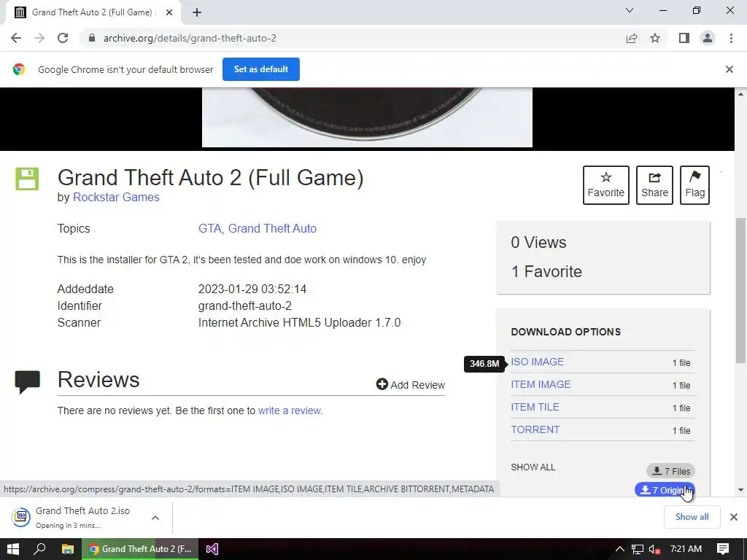Viewport: 747px width, 560px height.
Task: Open the network status tray icon
Action: pos(638,549)
